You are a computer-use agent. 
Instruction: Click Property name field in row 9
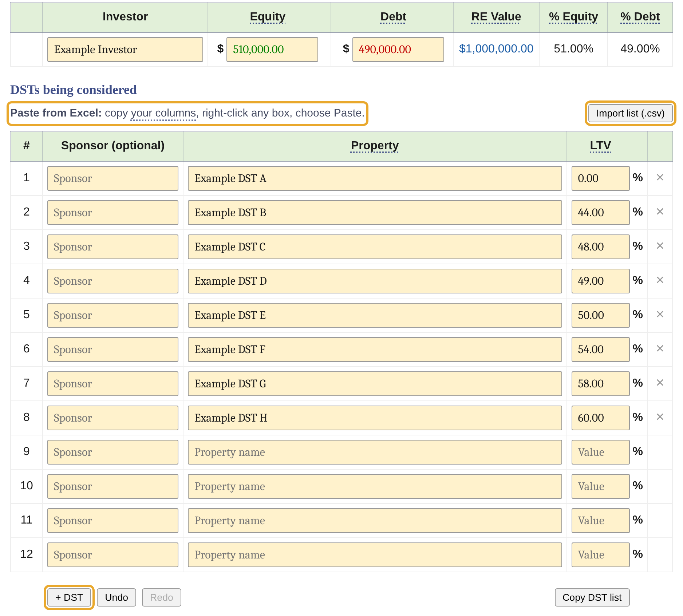click(375, 452)
